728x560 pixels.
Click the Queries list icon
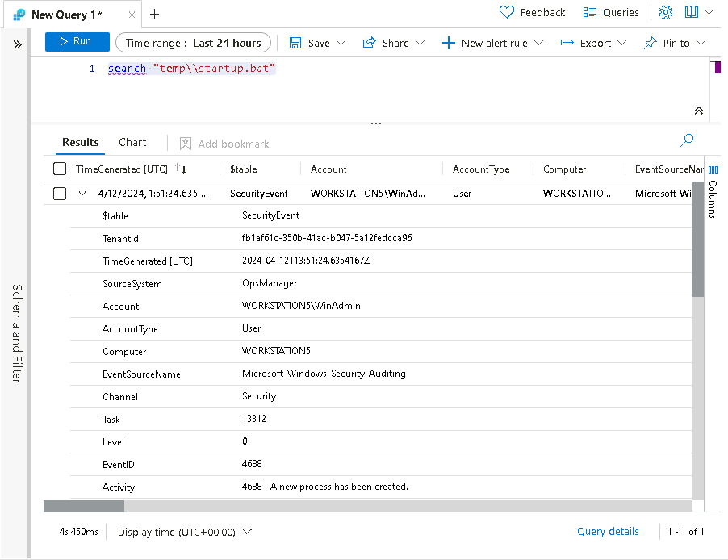(x=590, y=13)
